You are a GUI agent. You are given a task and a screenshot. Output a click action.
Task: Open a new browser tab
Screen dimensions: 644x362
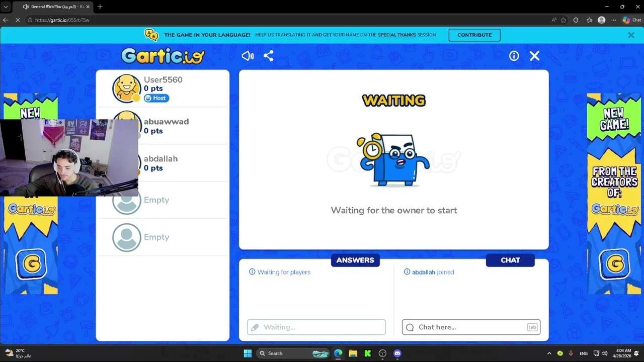click(x=100, y=7)
